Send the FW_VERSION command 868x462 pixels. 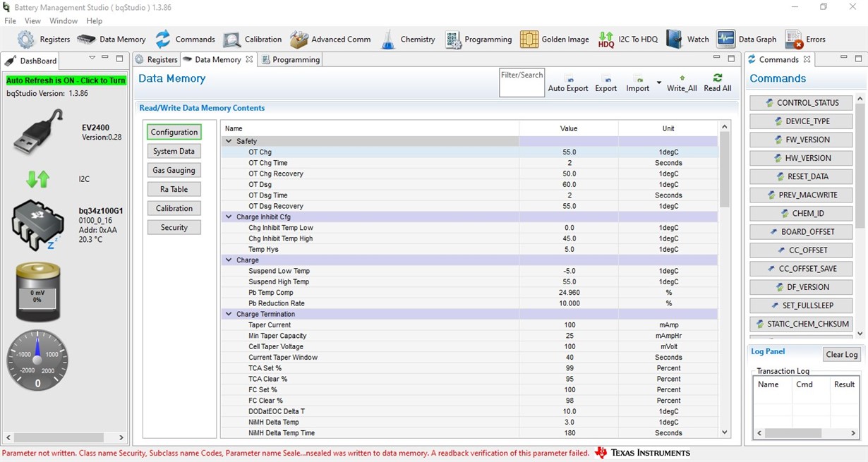(801, 140)
